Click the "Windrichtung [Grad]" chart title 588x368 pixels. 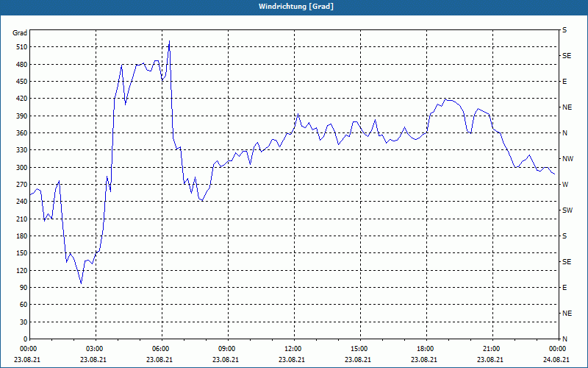(x=296, y=7)
